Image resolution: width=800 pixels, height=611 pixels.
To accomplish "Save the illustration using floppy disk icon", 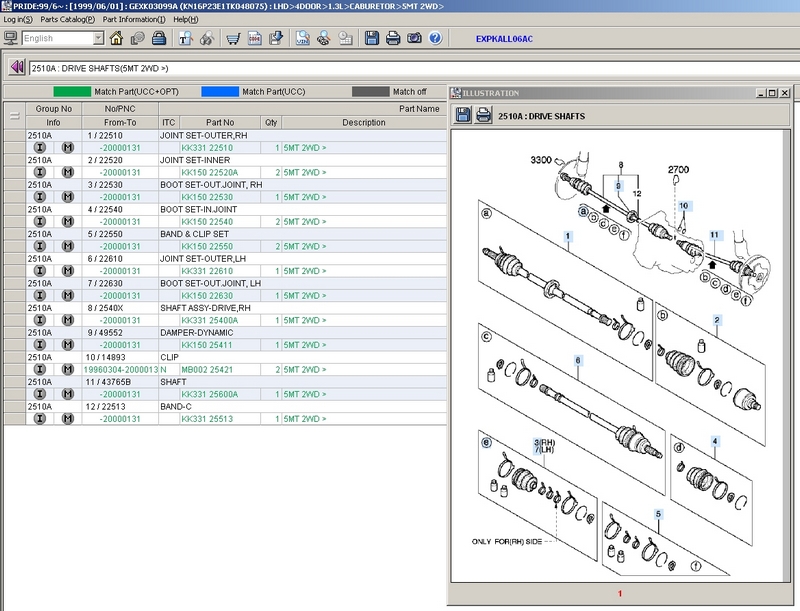I will pos(464,115).
